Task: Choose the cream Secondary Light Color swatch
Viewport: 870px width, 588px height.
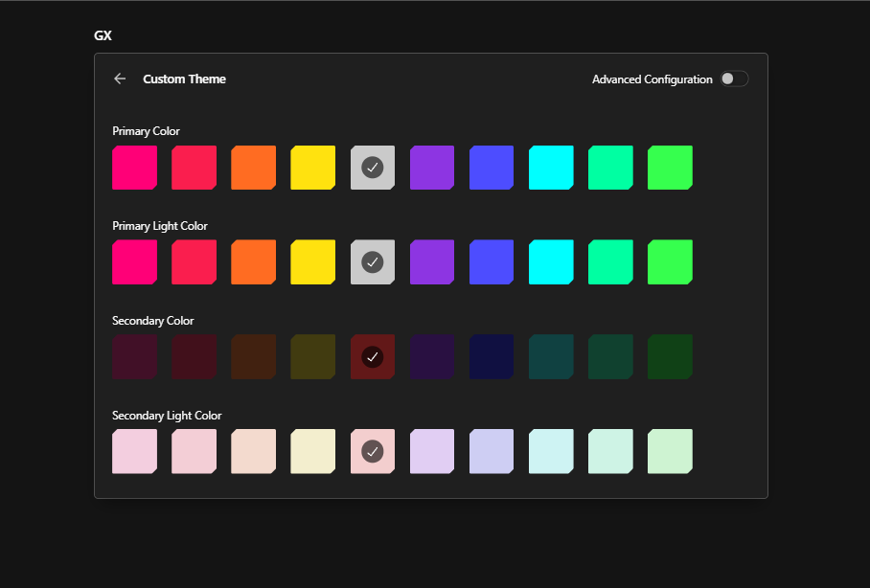Action: (312, 451)
